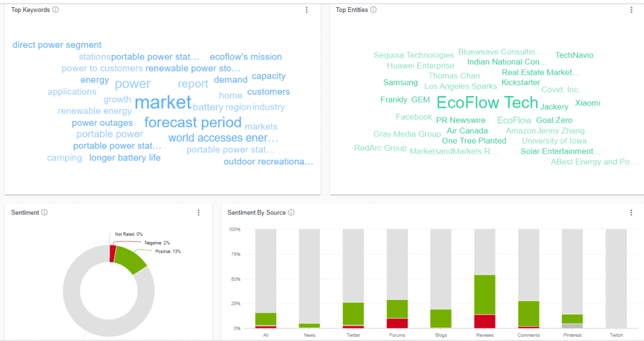Click the 'capacity' keyword
Image resolution: width=644 pixels, height=341 pixels.
[x=268, y=76]
